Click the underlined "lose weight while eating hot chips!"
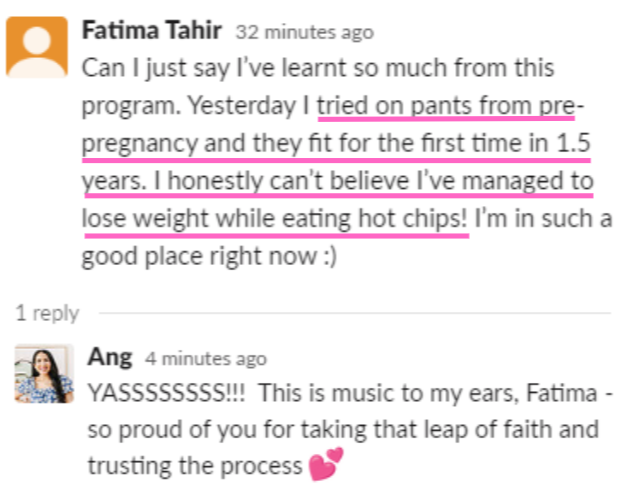Screen dimensions: 629x504 274,219
